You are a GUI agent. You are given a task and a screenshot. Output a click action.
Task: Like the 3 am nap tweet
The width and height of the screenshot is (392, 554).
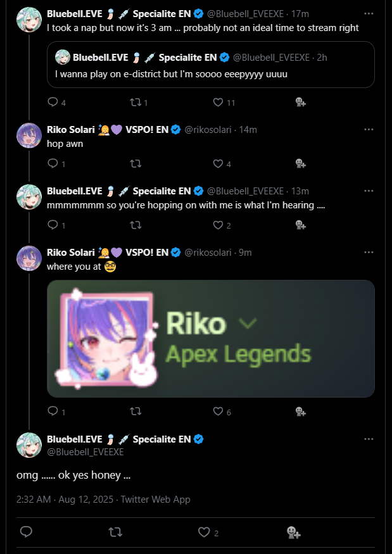pos(218,102)
